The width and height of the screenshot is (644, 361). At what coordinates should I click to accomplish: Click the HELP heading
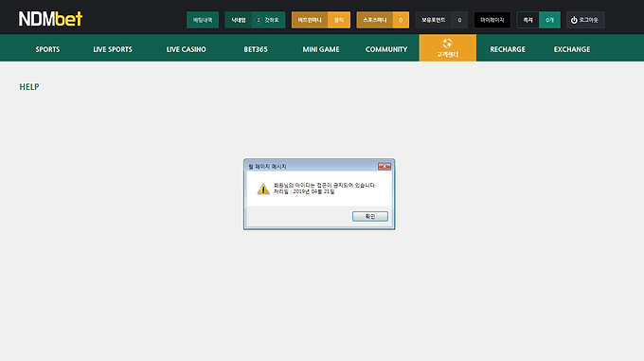coord(29,87)
